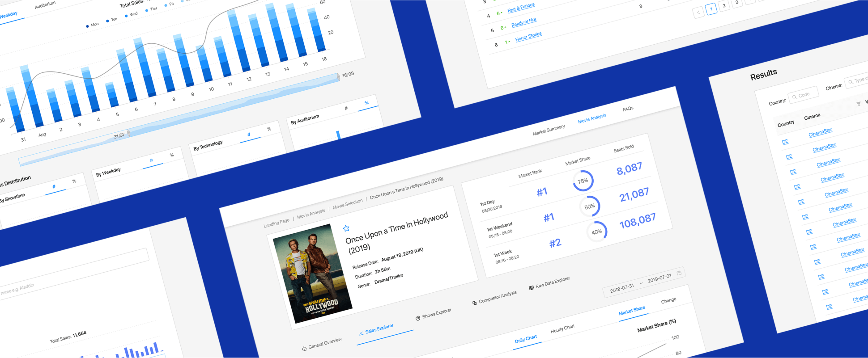Select the Weekday chart tab
Screen dimensions: 868x358
click(x=8, y=15)
